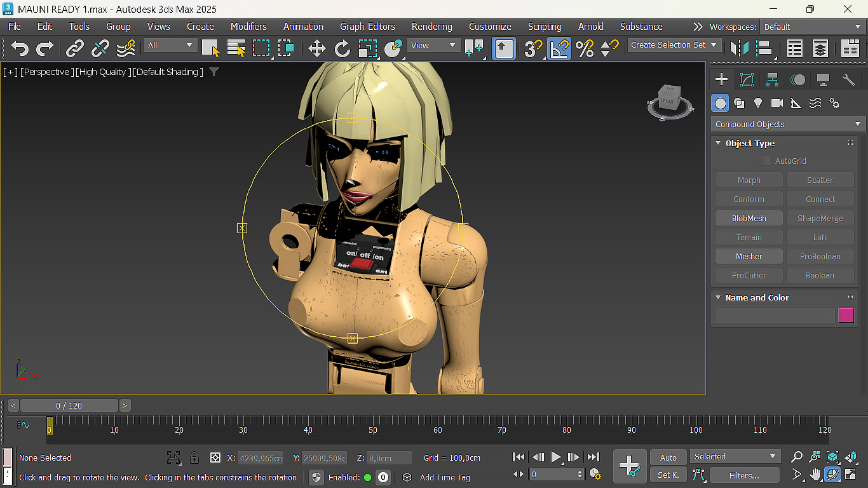The height and width of the screenshot is (488, 868).
Task: Open the Compound Objects category dropdown
Action: pos(788,124)
